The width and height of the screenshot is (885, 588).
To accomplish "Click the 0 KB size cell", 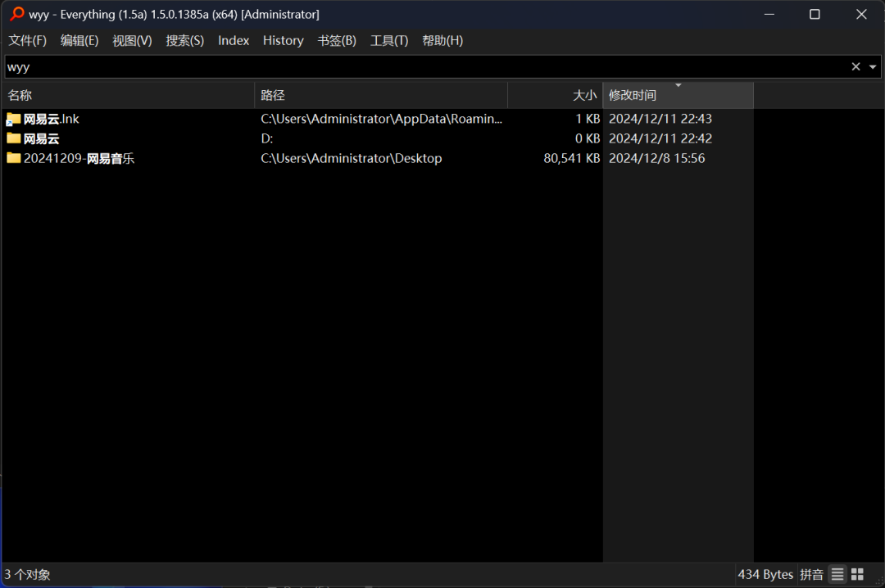I will click(x=588, y=139).
